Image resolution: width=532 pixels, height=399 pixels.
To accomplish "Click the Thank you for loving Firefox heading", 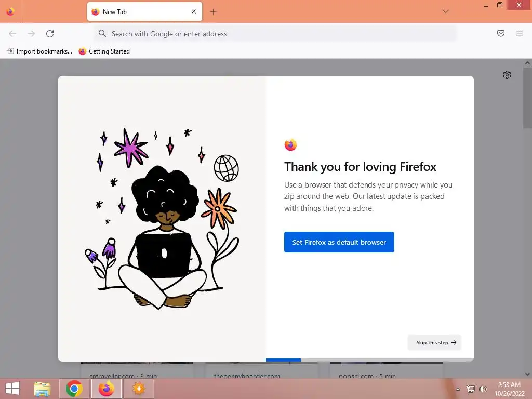I will pos(361,167).
